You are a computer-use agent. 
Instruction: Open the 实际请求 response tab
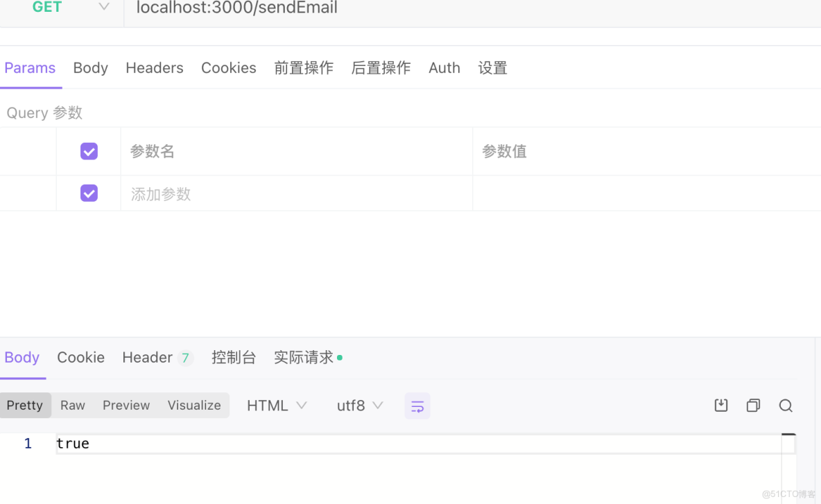click(x=303, y=356)
